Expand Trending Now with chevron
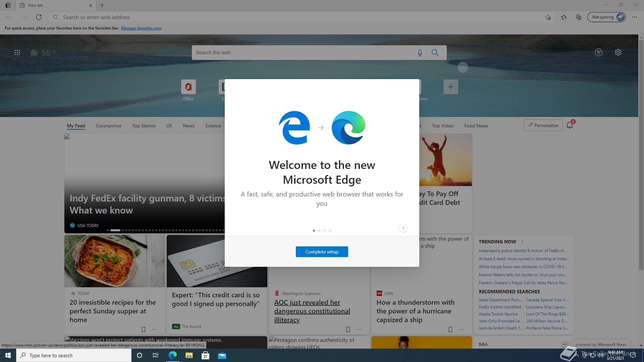Image resolution: width=644 pixels, height=362 pixels. pos(522,242)
